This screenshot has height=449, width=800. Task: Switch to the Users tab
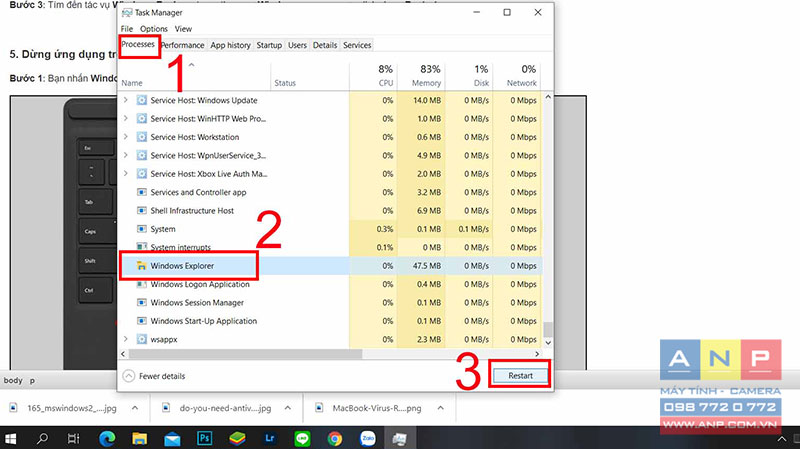(297, 45)
